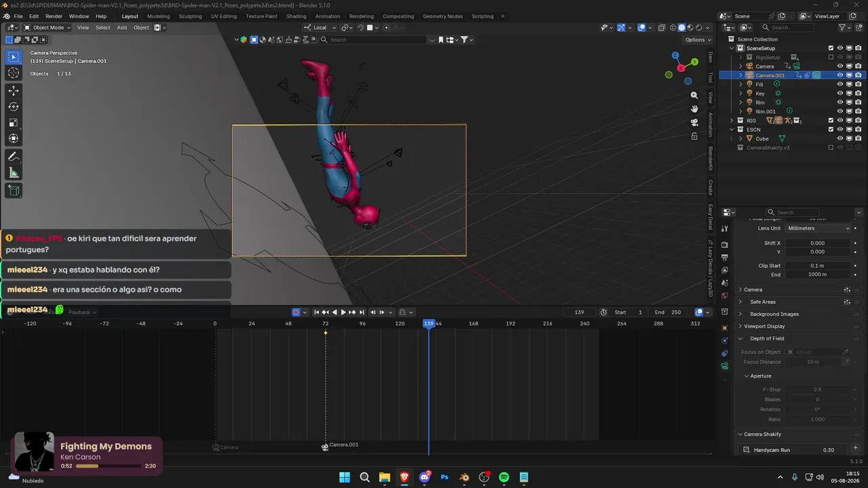This screenshot has width=868, height=488.
Task: Open the File menu
Action: tap(18, 16)
